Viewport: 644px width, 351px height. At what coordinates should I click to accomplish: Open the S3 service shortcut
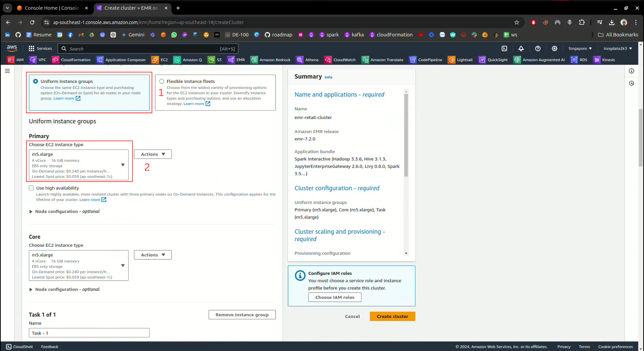[215, 60]
